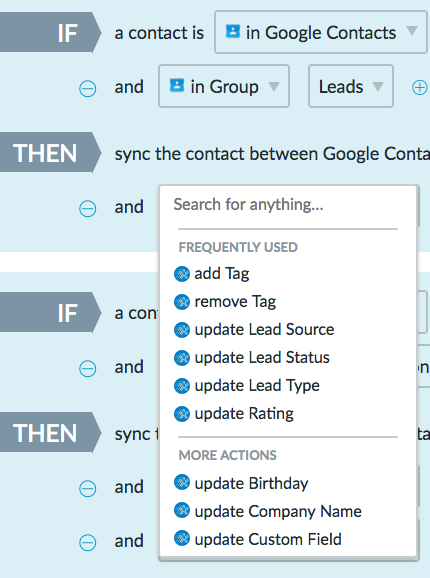Expand the 'in Group' dropdown
Screen dimensions: 430x578
[224, 86]
